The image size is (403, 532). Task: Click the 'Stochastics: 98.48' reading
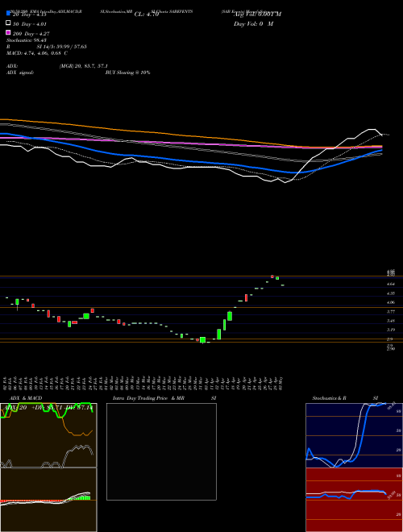tap(27, 40)
